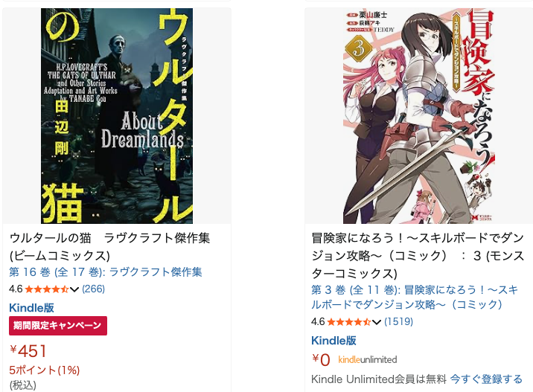Click the 5ポイント(1%) points text
This screenshot has width=533, height=392.
[x=45, y=370]
